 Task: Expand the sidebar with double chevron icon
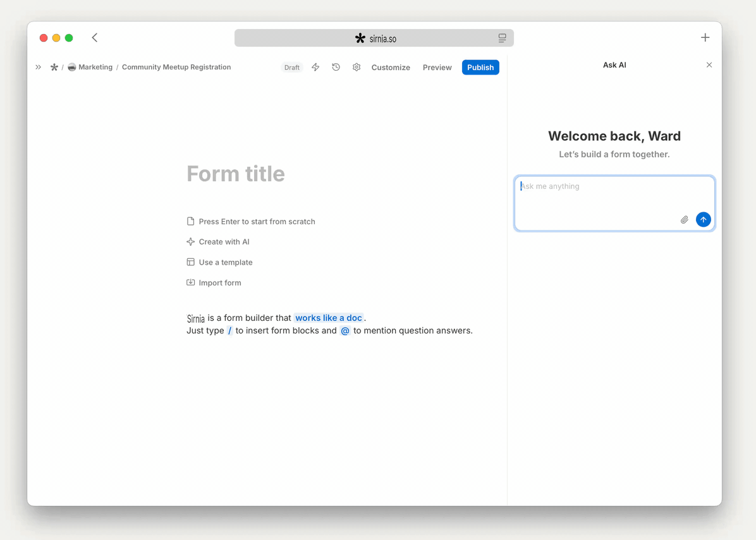pos(38,68)
